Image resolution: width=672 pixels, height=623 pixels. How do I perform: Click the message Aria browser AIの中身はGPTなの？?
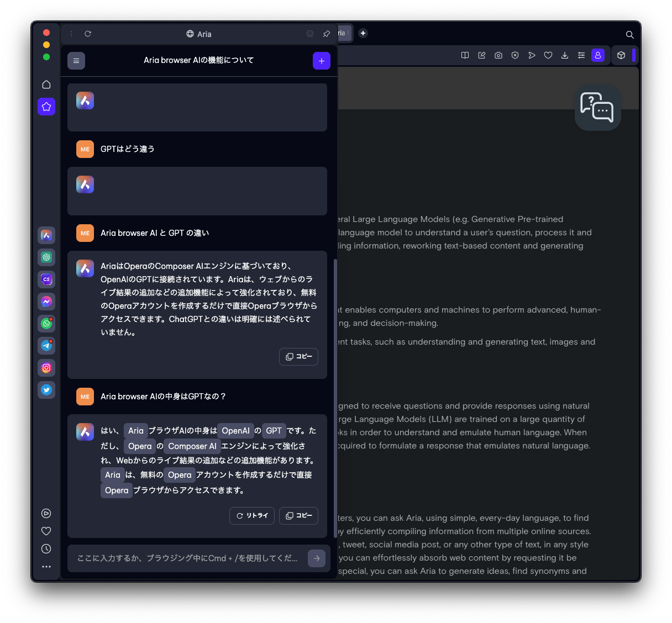click(x=164, y=397)
